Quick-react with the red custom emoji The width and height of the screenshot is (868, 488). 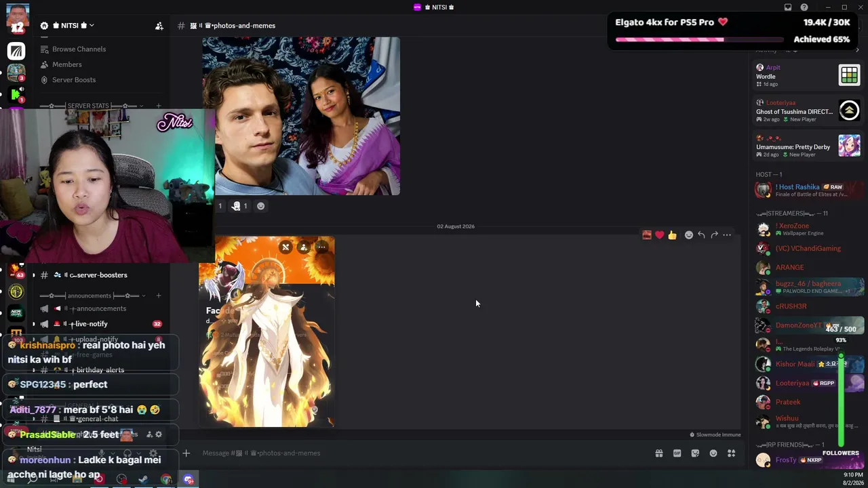click(647, 235)
